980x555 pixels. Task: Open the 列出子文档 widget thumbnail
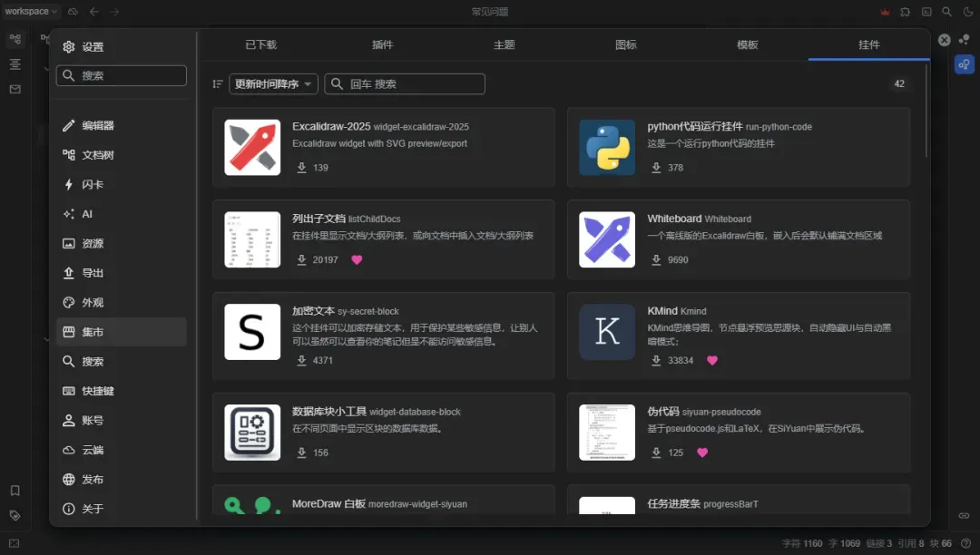coord(252,239)
